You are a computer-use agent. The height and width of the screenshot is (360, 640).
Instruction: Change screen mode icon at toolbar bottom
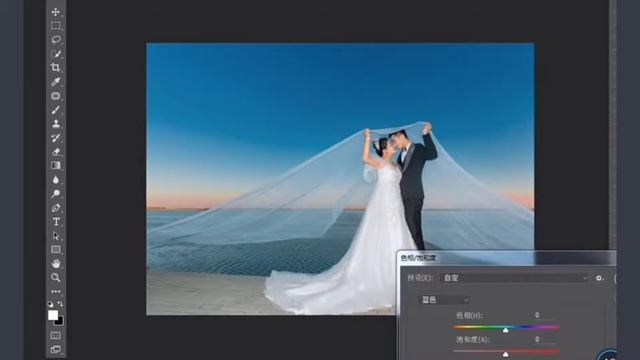(56, 349)
